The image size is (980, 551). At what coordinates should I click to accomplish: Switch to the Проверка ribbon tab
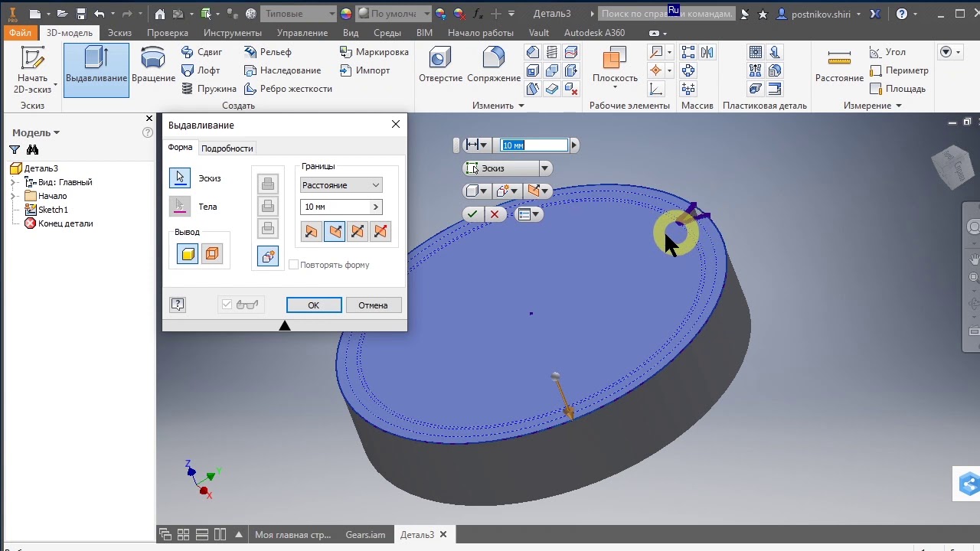point(168,33)
